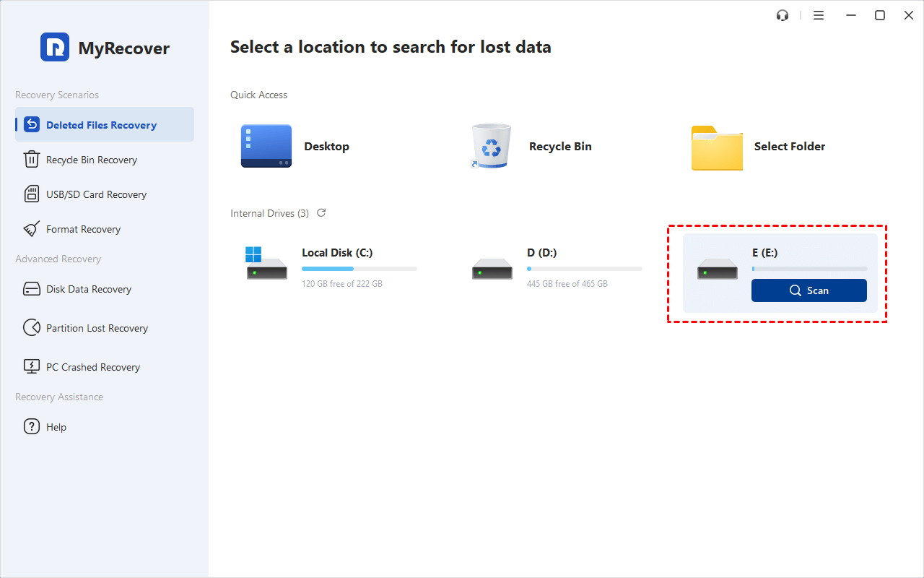Open Format Recovery scenario
Screen dimensions: 924x578
point(105,229)
